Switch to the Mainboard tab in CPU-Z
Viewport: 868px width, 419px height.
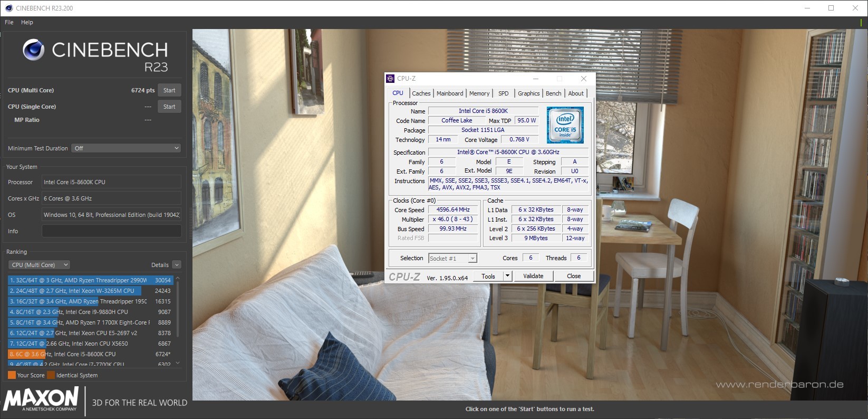(x=450, y=93)
